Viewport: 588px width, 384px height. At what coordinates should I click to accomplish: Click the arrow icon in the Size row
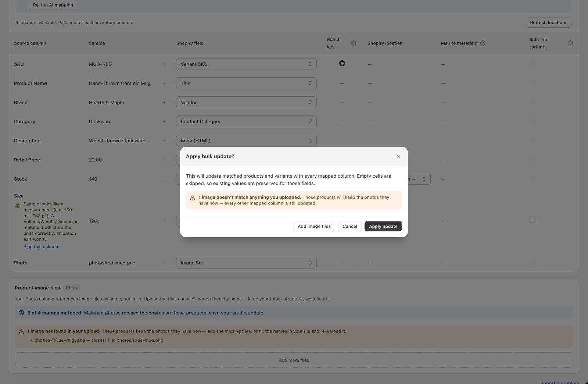[164, 221]
